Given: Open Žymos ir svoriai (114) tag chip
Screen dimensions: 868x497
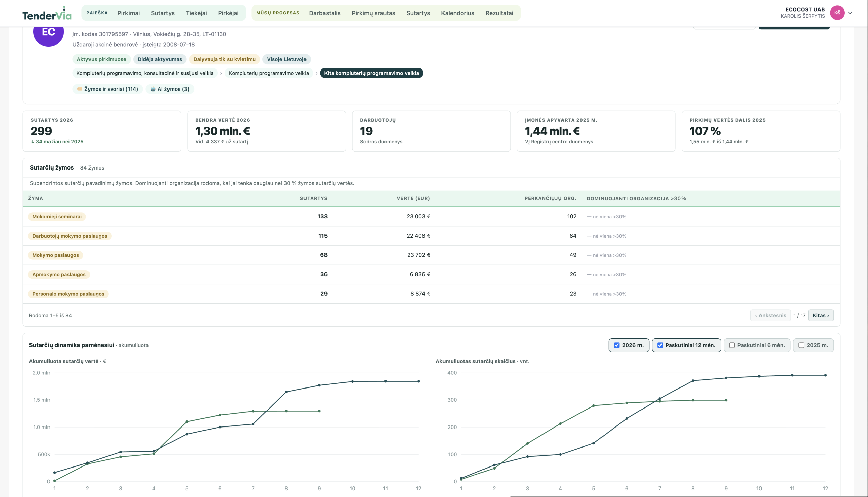Looking at the screenshot, I should (107, 89).
